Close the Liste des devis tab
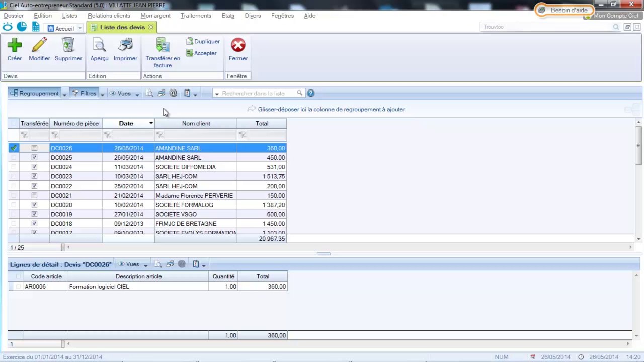Screen dimensions: 644x362 tap(150, 27)
